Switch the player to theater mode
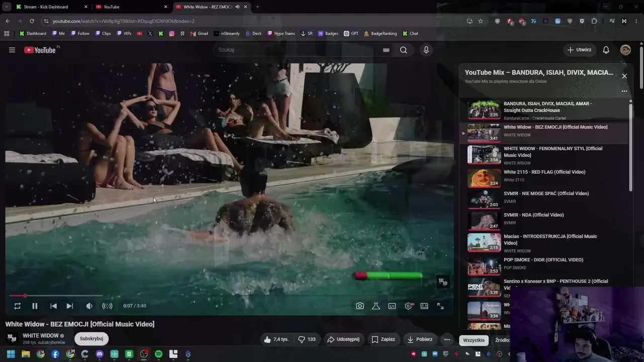The height and width of the screenshot is (362, 644). point(424,306)
